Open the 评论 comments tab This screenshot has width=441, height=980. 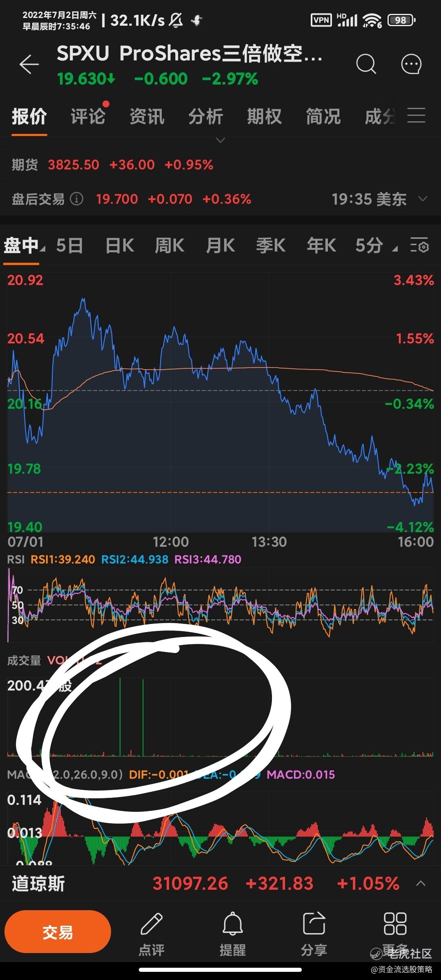click(88, 117)
